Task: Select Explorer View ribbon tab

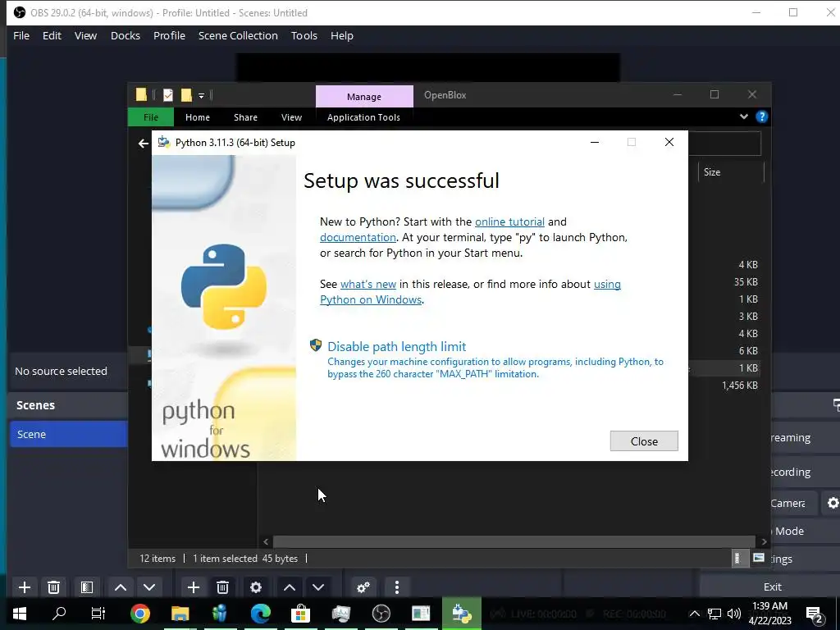Action: click(291, 117)
